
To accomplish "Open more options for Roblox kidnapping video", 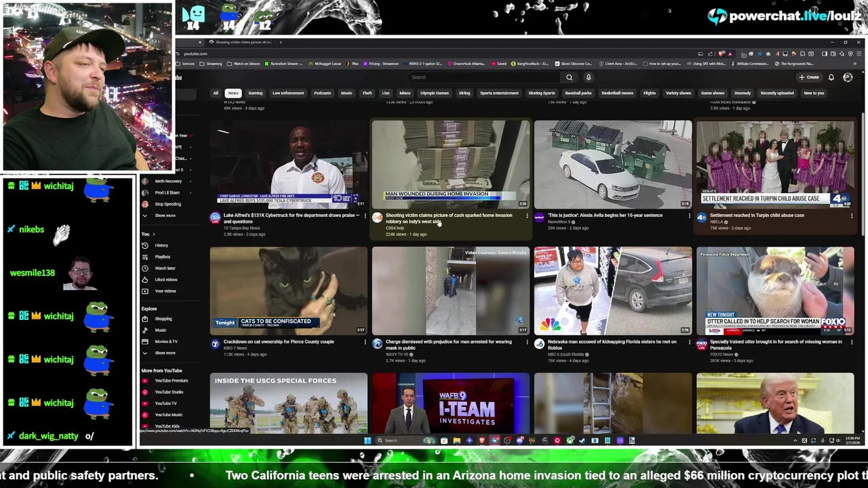I will [689, 342].
